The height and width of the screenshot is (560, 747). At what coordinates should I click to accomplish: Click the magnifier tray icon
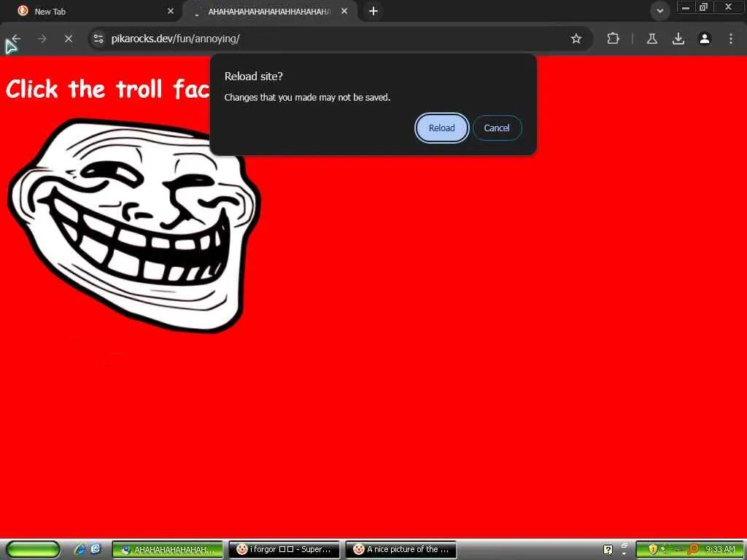pyautogui.click(x=693, y=549)
